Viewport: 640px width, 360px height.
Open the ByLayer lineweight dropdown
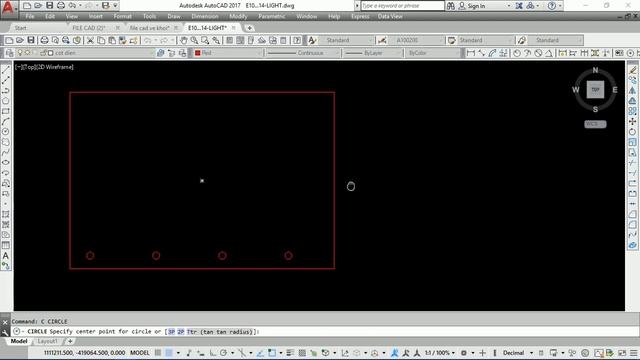point(372,53)
